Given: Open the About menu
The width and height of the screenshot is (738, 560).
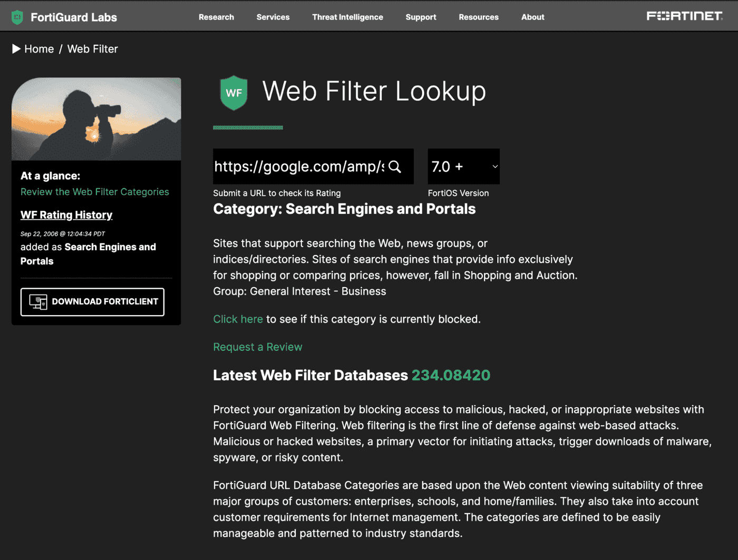Looking at the screenshot, I should point(532,17).
